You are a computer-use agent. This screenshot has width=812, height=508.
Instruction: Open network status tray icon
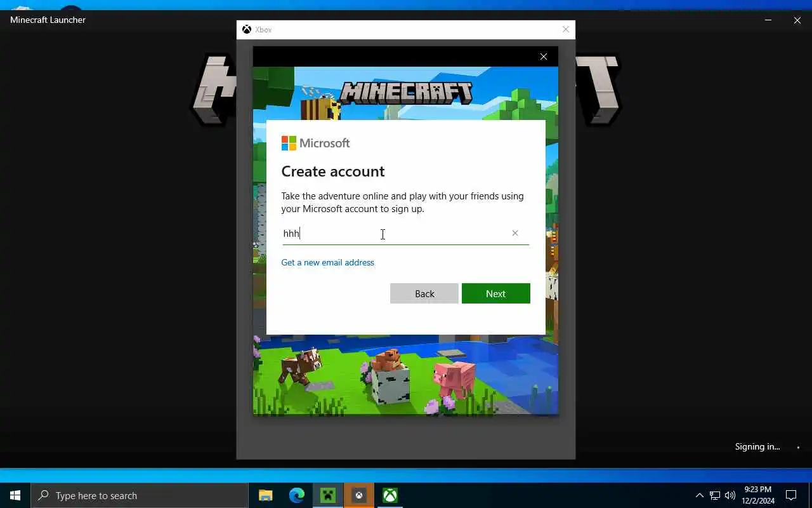coord(715,495)
